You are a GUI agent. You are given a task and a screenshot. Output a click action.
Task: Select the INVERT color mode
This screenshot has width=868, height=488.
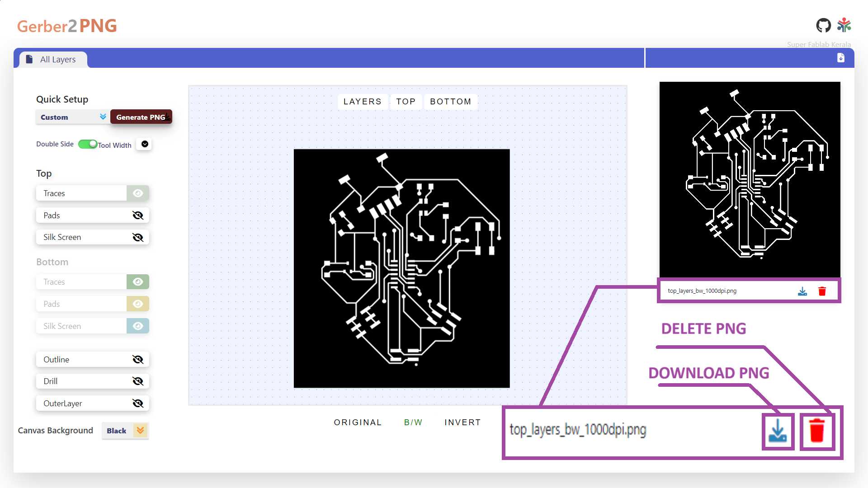pos(462,422)
